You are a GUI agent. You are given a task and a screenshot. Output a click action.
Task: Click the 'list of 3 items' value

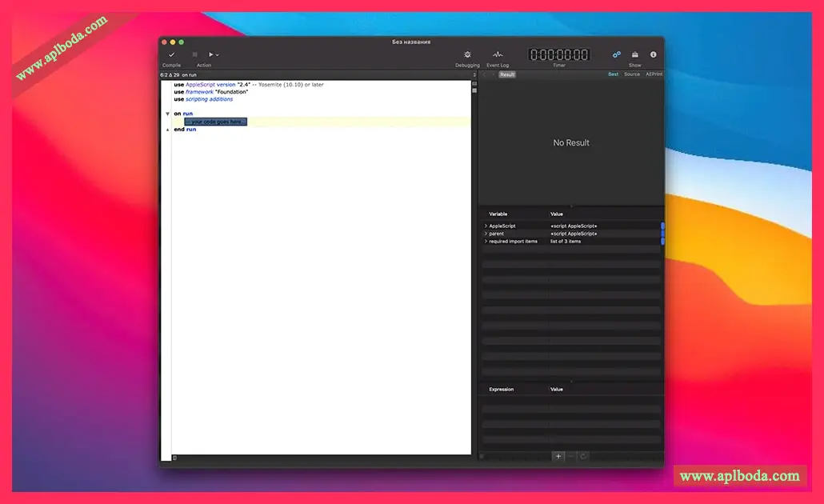point(566,242)
